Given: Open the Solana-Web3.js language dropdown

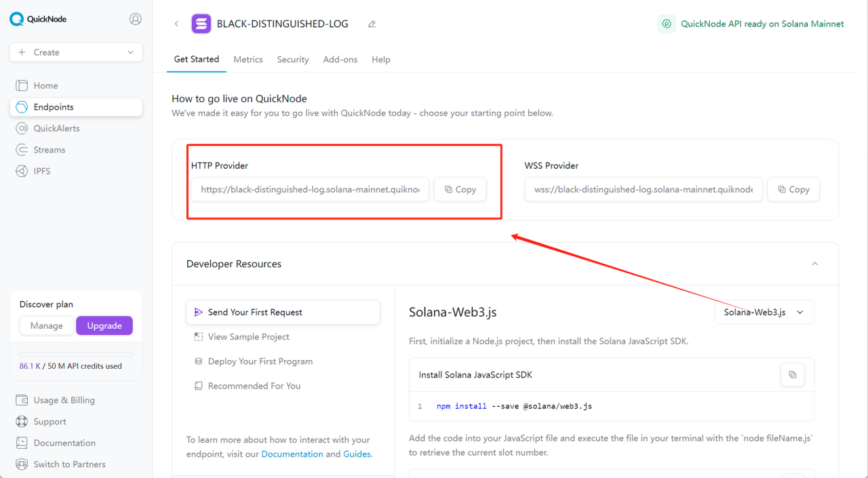Looking at the screenshot, I should 764,312.
